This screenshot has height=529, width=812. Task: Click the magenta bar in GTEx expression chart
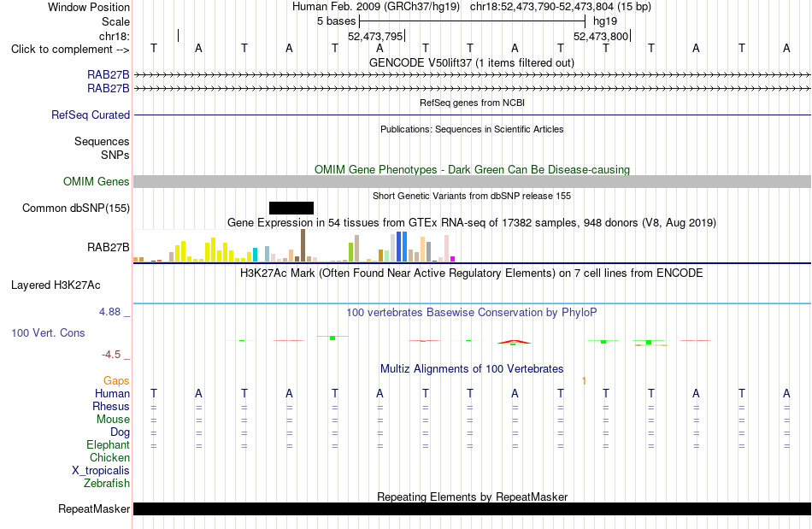tap(452, 259)
